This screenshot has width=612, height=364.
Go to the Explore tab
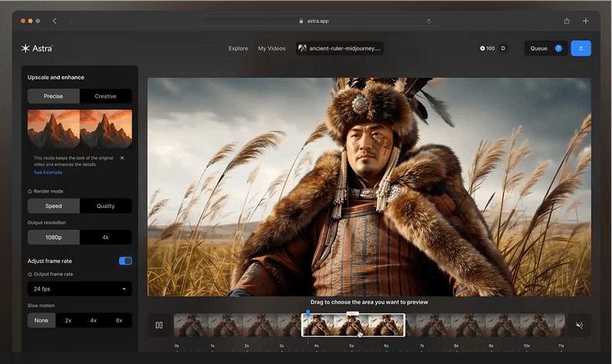238,48
